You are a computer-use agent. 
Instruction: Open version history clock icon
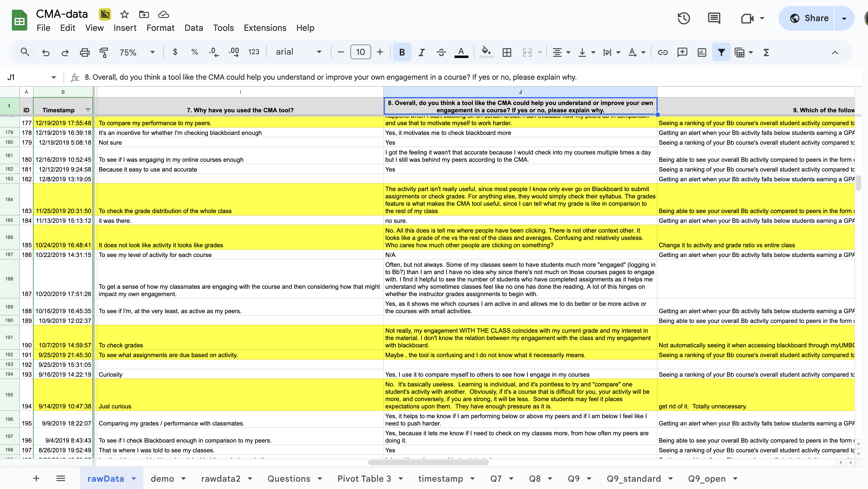(x=684, y=18)
